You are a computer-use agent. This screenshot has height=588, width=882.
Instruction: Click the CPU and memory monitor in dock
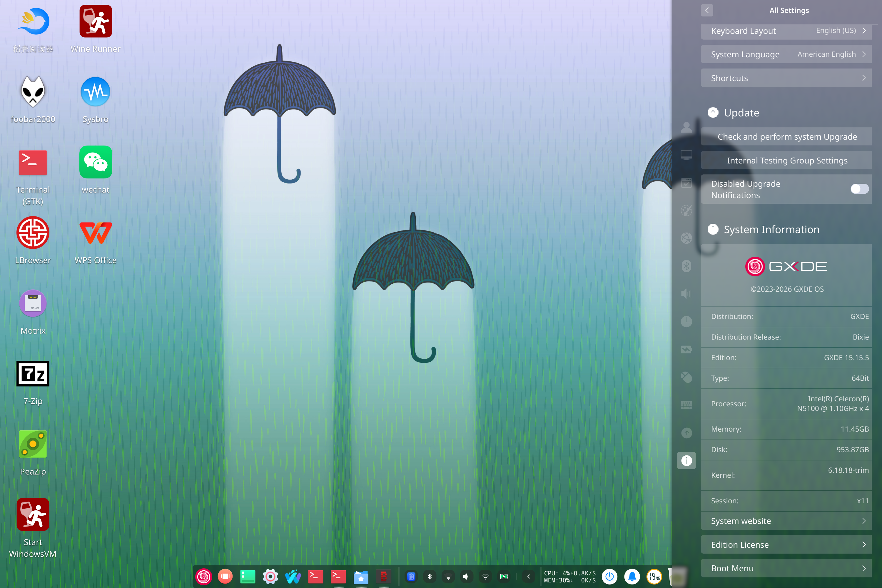(x=570, y=576)
